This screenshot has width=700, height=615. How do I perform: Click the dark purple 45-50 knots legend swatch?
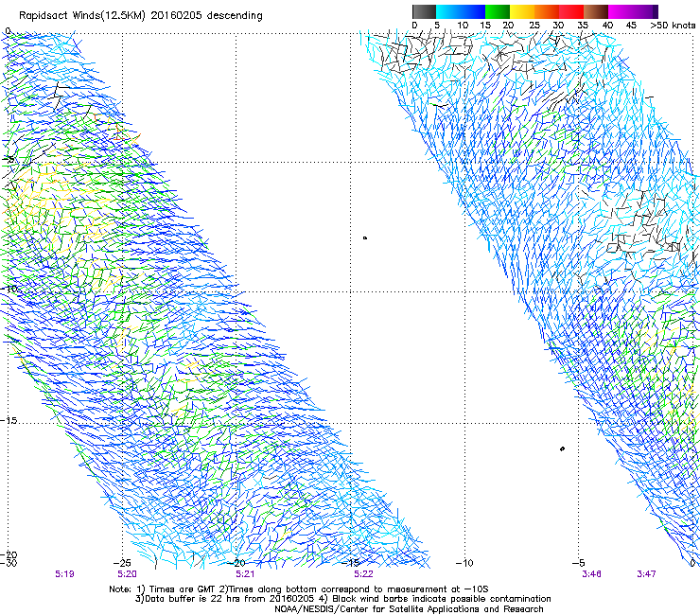[x=645, y=11]
